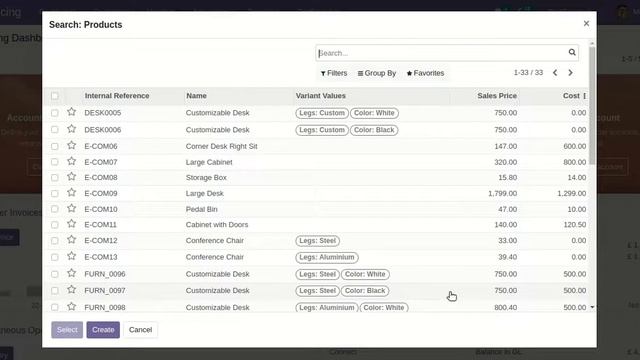
Task: Star the DESK0005 product row
Action: coord(71,112)
